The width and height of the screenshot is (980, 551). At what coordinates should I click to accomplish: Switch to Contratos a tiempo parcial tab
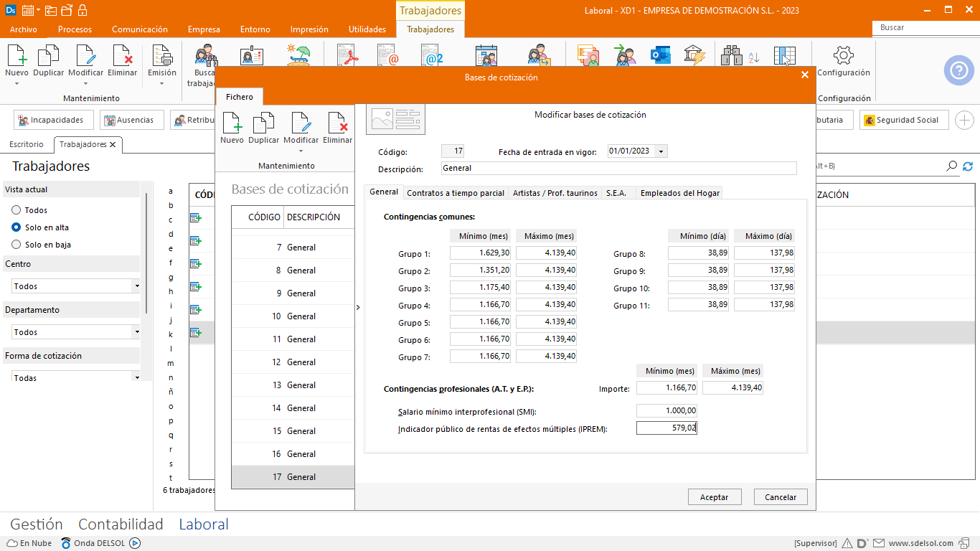coord(456,193)
